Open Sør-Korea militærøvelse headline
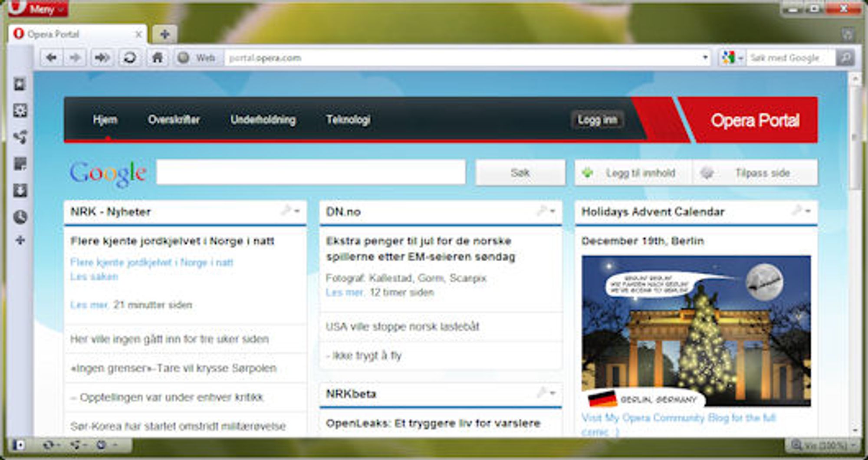 click(x=178, y=426)
